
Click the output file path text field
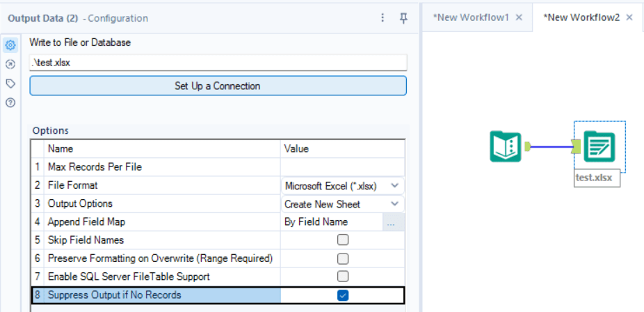pos(218,62)
